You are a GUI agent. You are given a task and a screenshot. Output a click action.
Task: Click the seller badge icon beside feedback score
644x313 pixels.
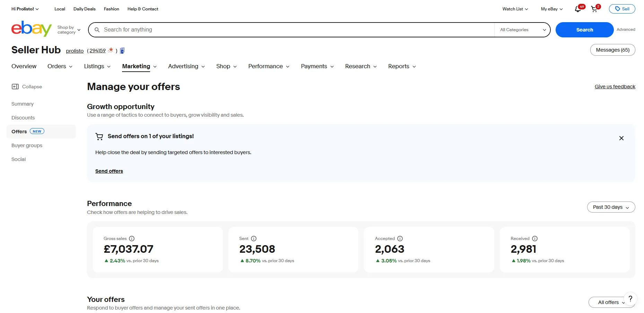click(x=122, y=51)
